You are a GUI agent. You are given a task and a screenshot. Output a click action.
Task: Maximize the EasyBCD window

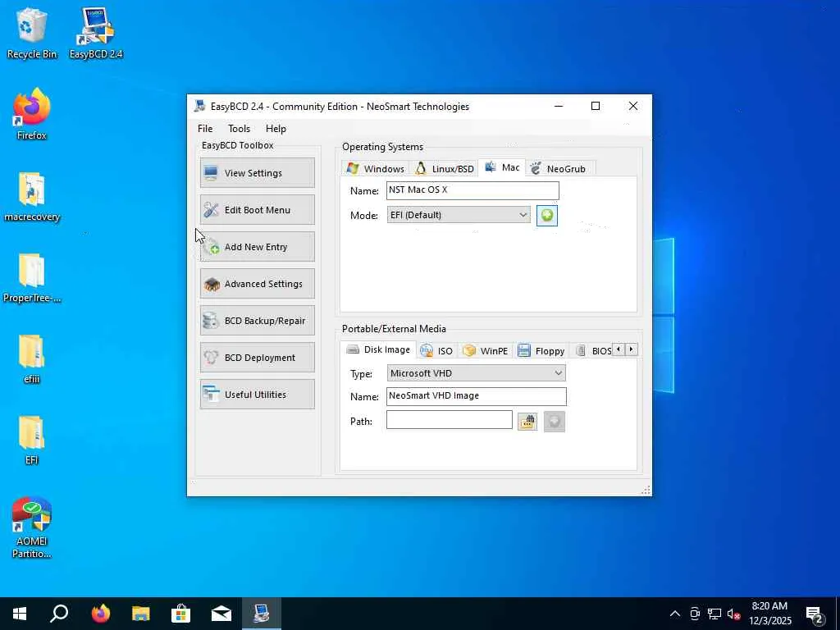point(596,106)
